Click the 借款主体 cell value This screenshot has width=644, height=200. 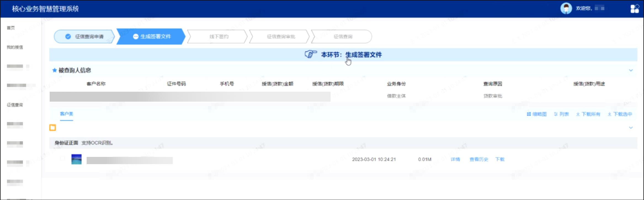click(x=396, y=96)
